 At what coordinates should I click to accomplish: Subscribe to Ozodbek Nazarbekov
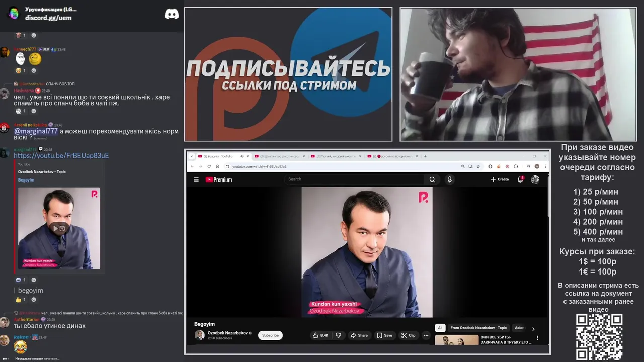pyautogui.click(x=270, y=335)
